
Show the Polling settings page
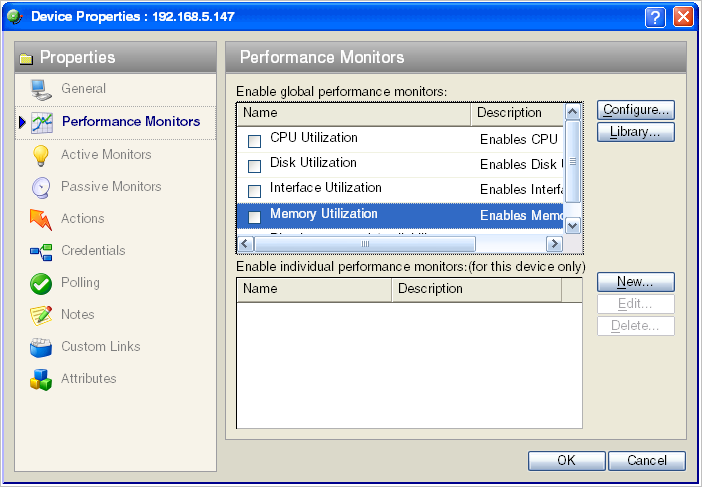pyautogui.click(x=80, y=282)
